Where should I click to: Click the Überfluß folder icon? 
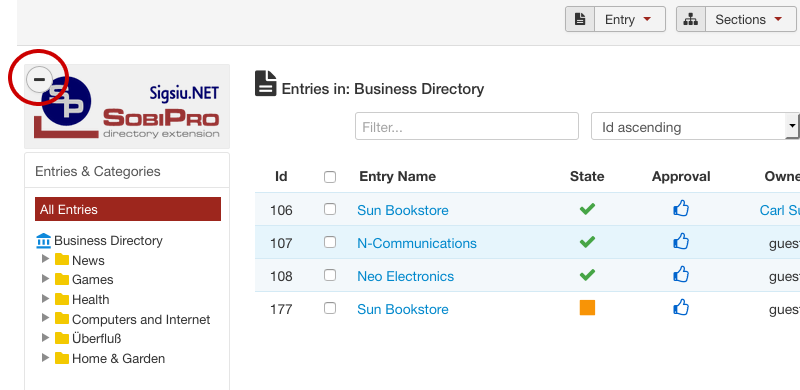click(x=62, y=338)
